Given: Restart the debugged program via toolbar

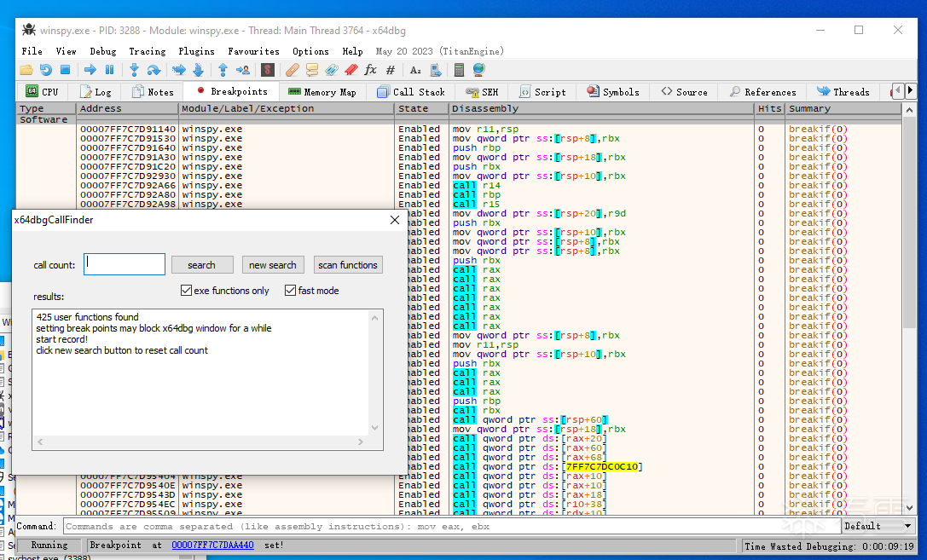Looking at the screenshot, I should (x=46, y=70).
